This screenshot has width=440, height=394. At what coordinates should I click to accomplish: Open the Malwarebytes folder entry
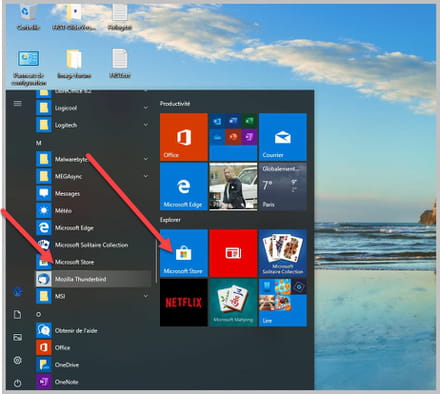93,159
